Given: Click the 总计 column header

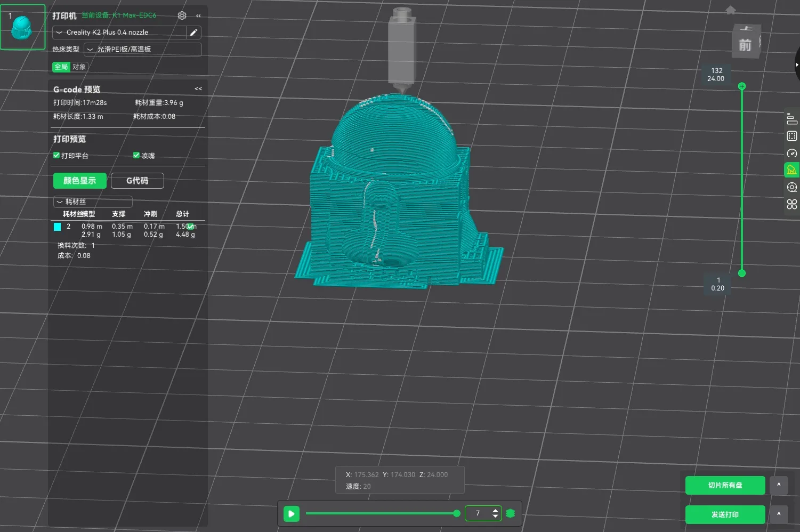Looking at the screenshot, I should pyautogui.click(x=182, y=214).
